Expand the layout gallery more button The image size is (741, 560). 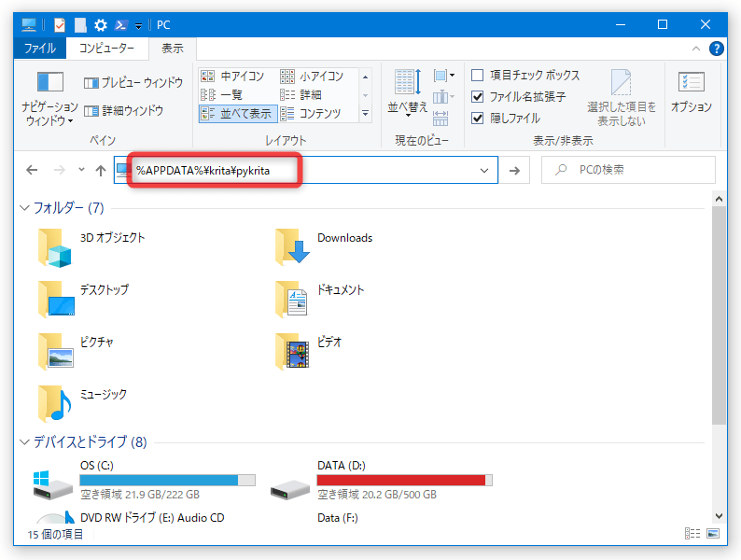[365, 114]
